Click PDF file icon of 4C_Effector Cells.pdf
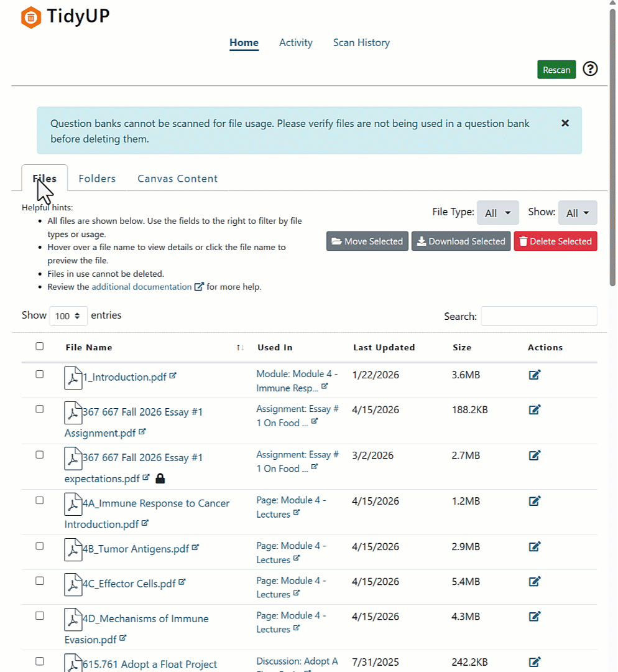 pos(73,584)
